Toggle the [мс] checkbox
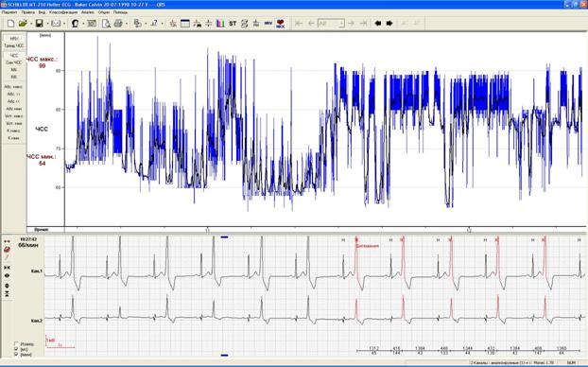Image resolution: width=588 pixels, height=367 pixels. tap(16, 349)
